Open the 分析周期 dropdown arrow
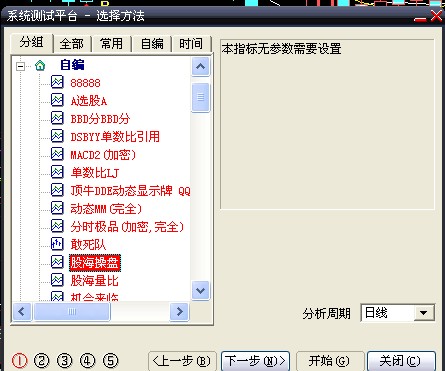 coord(424,313)
